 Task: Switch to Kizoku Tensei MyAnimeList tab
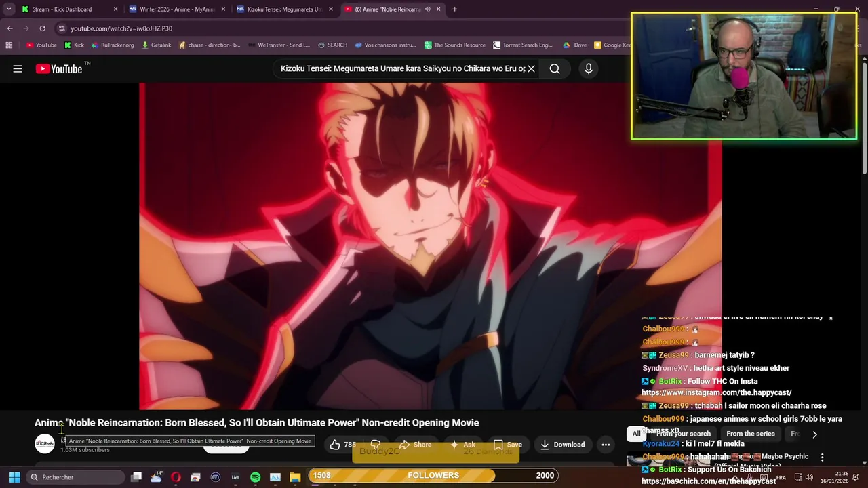pos(285,9)
